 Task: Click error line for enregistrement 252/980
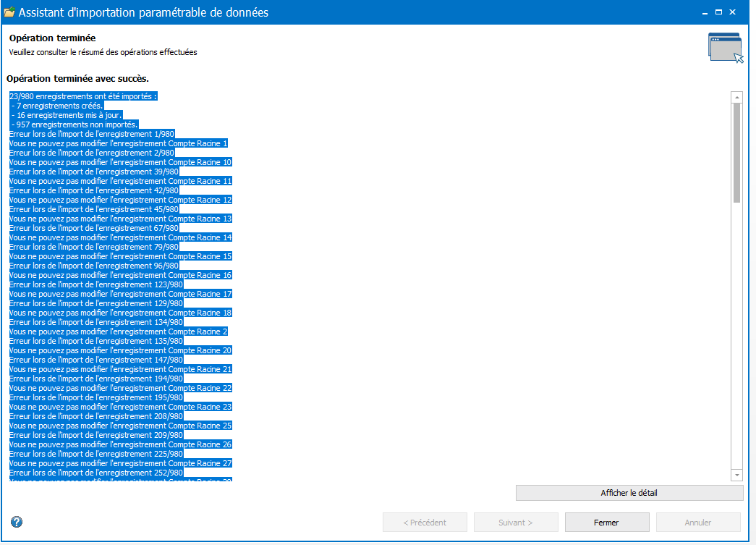[96, 473]
